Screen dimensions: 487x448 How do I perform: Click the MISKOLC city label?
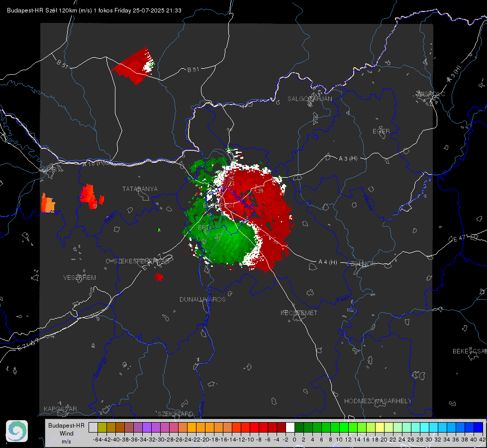pyautogui.click(x=431, y=94)
